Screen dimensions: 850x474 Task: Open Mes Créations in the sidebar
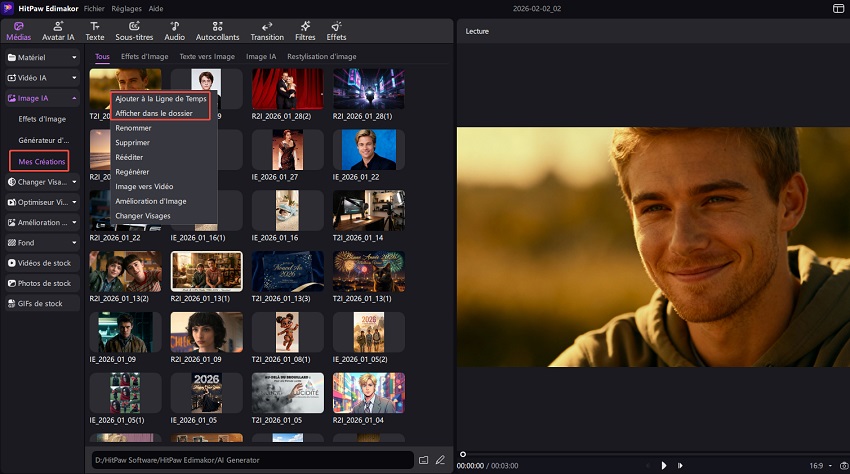(x=40, y=161)
